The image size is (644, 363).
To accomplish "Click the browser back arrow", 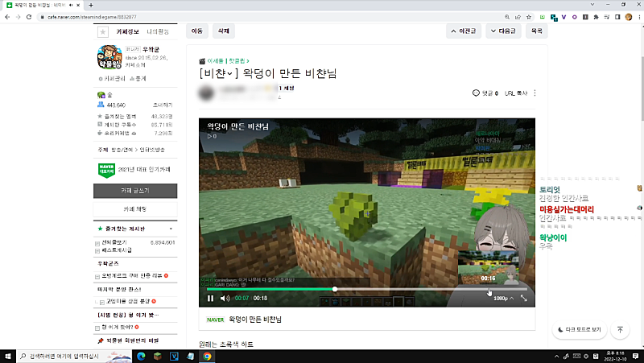I will 7,17.
